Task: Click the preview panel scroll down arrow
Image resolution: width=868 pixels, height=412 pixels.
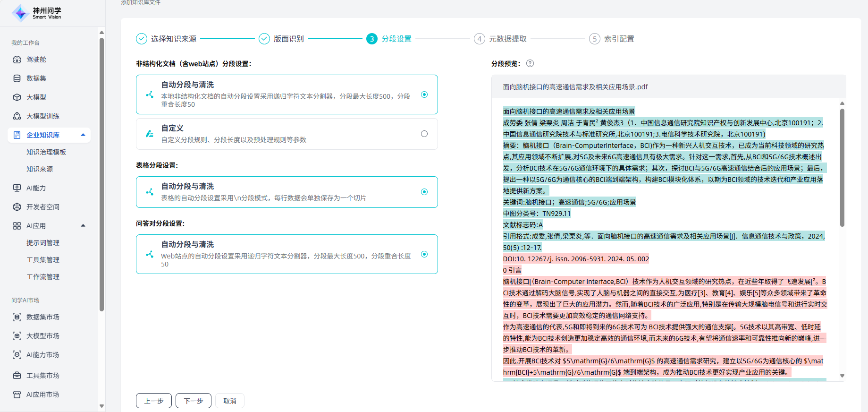Action: point(842,376)
